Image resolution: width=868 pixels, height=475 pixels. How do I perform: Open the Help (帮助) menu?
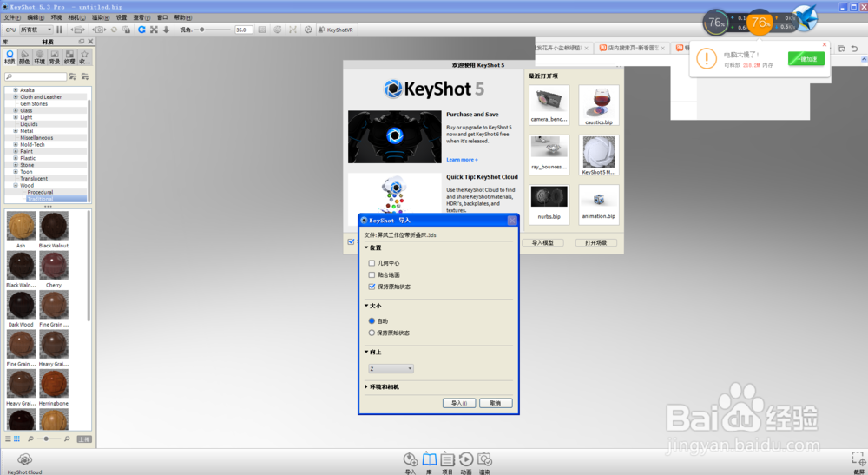[182, 17]
